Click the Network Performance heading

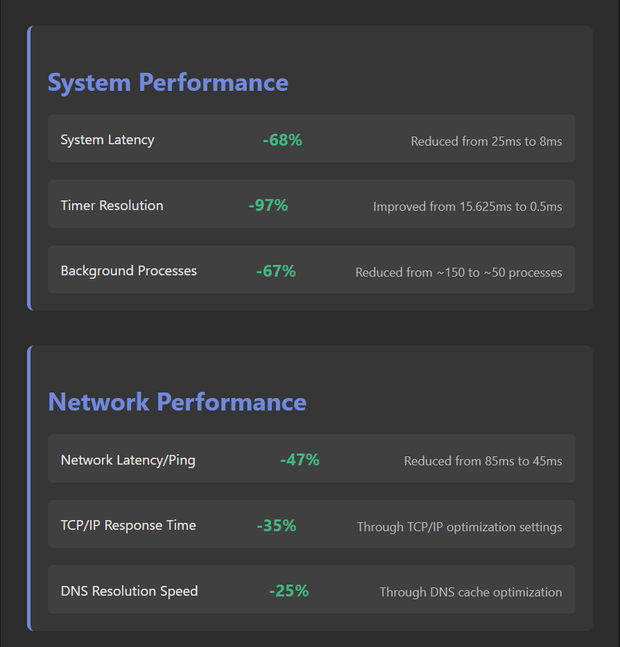177,402
